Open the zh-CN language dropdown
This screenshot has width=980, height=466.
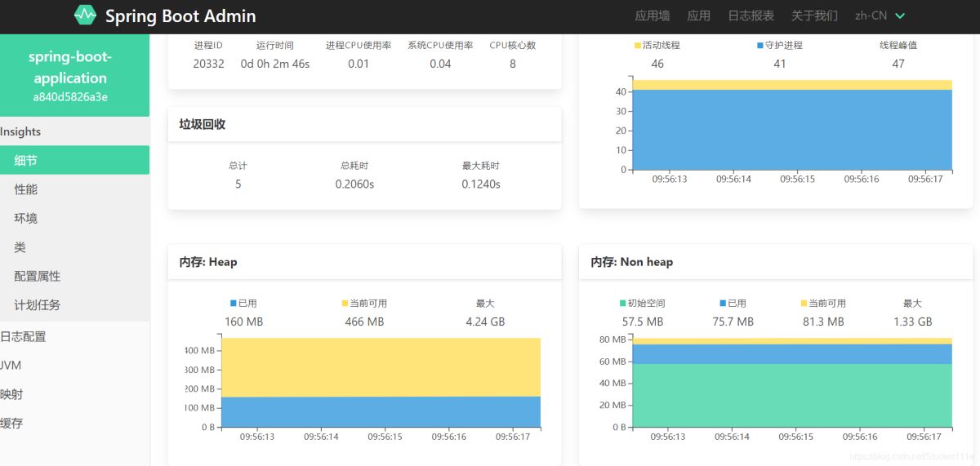click(x=880, y=16)
